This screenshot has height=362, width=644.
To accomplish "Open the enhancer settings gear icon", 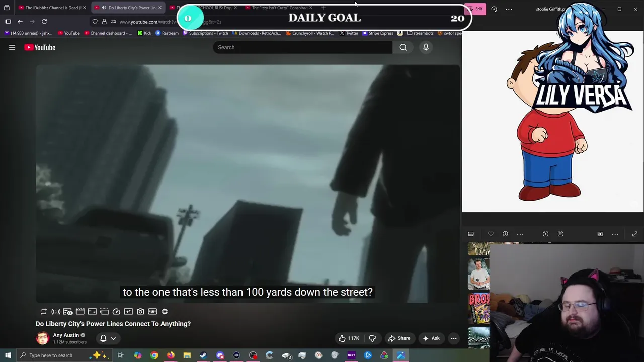I will pos(165,312).
